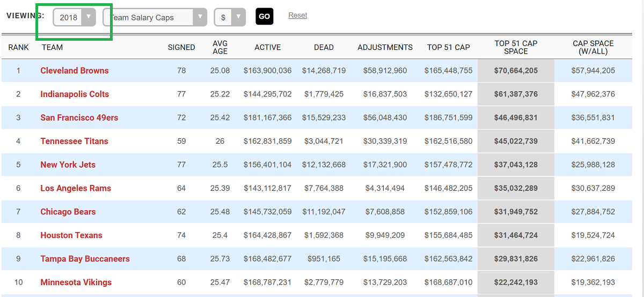Image resolution: width=644 pixels, height=297 pixels.
Task: Select Jets cap space w/all $25,988,128
Action: click(x=594, y=165)
